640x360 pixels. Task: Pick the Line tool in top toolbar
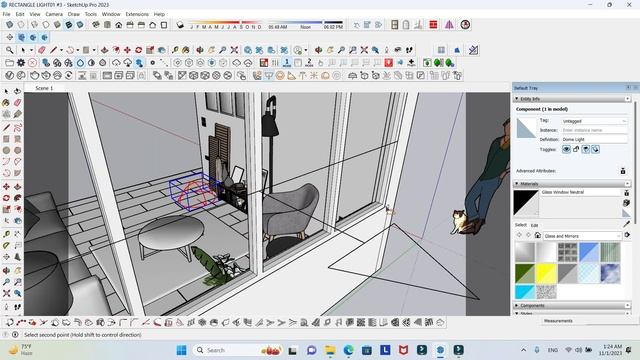click(53, 50)
